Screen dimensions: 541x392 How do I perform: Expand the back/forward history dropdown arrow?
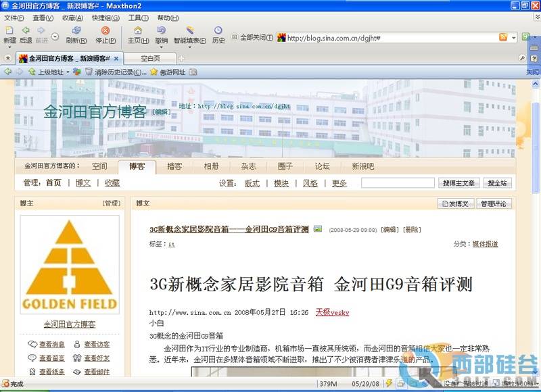[55, 36]
